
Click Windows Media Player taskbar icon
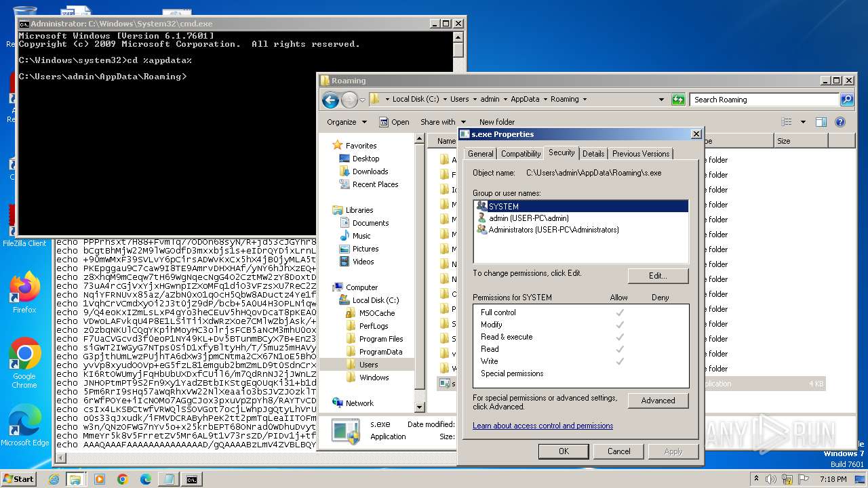coord(100,479)
